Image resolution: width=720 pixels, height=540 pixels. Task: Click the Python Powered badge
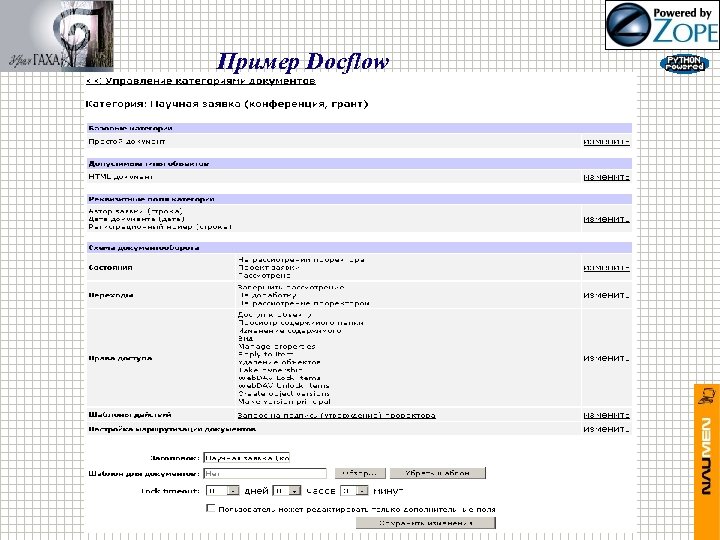[684, 64]
